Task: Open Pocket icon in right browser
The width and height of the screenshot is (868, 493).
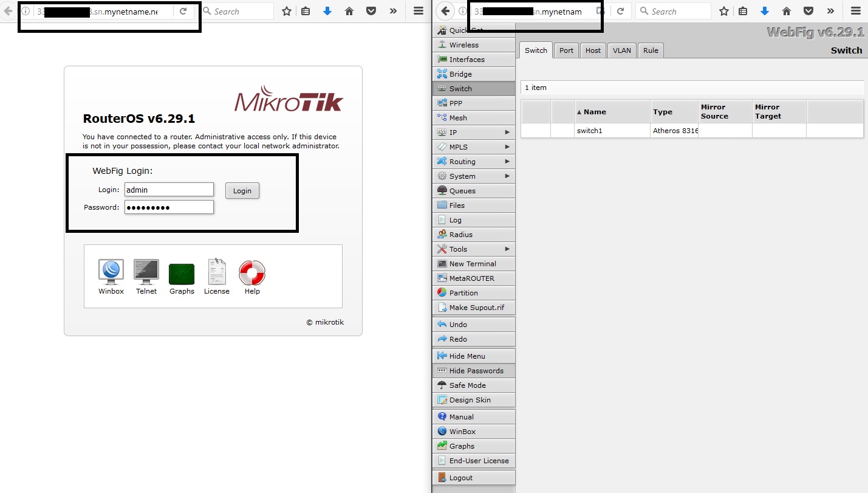Action: pos(808,11)
